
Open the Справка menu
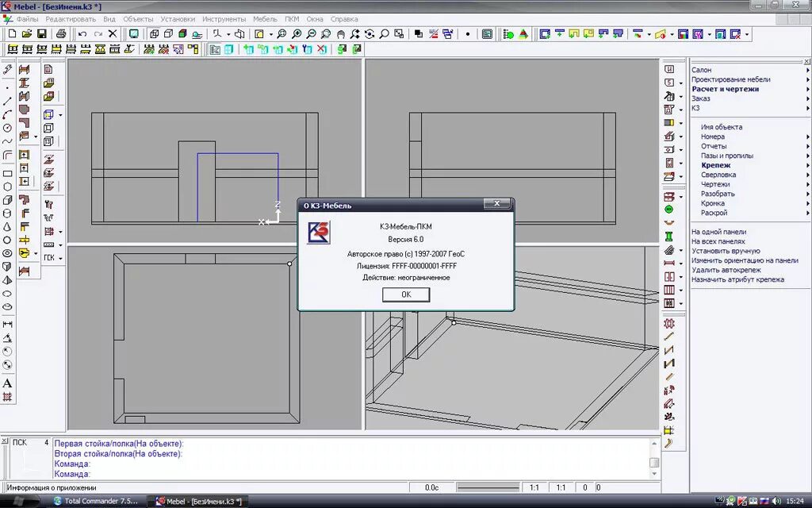click(x=344, y=19)
